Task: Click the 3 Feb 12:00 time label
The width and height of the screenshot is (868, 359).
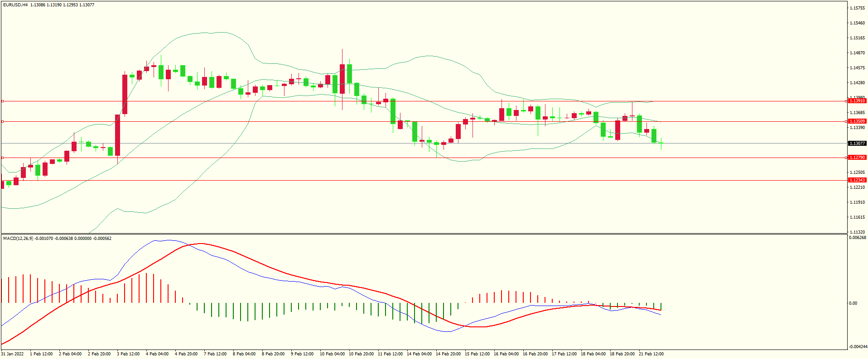Action: (x=128, y=354)
